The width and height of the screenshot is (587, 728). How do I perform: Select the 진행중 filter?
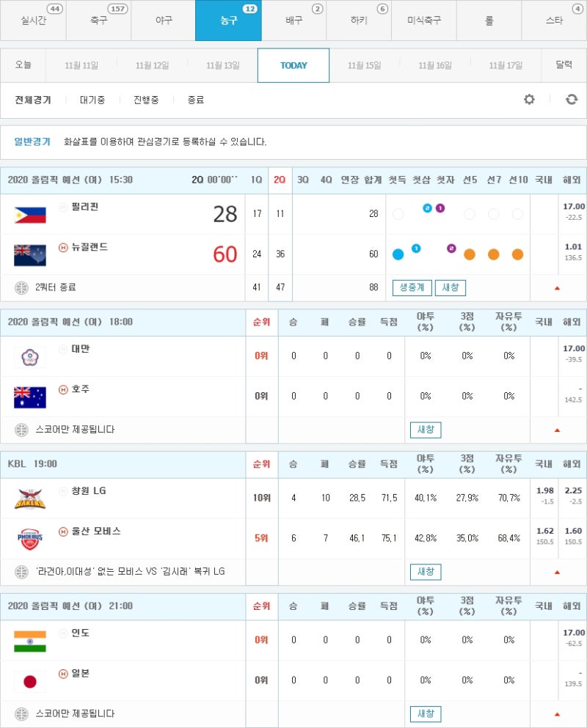tap(146, 100)
